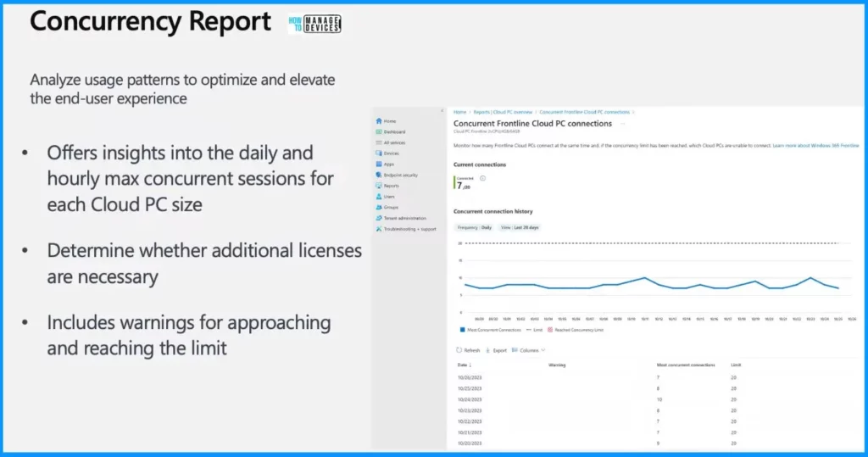Click the Limit value 20 in 10/26/2023 row
Image resolution: width=868 pixels, height=457 pixels.
pos(733,378)
